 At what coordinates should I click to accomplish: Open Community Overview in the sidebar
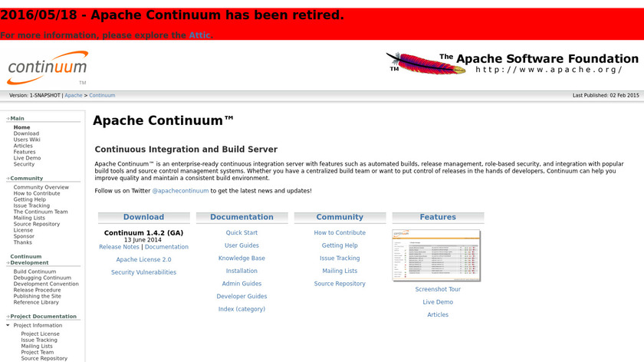coord(41,187)
